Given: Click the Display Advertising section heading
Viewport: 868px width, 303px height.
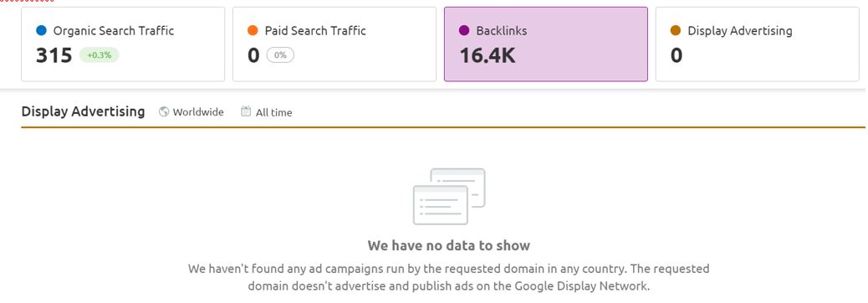Looking at the screenshot, I should click(83, 111).
